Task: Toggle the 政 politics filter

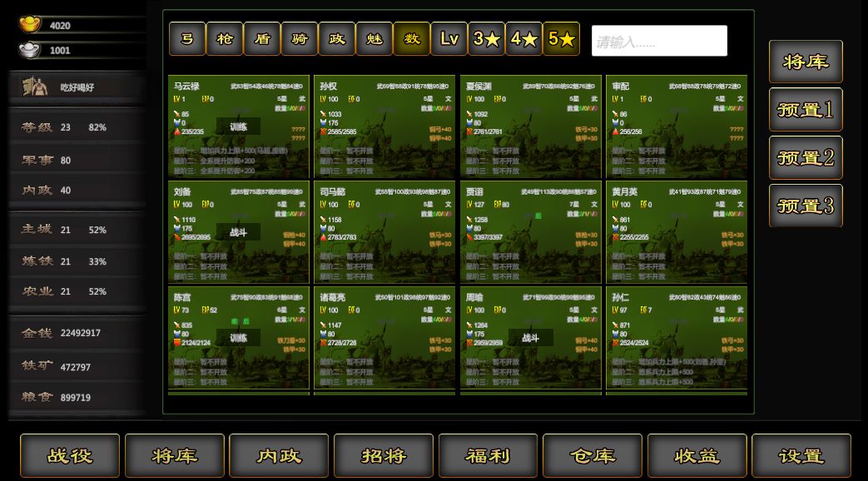Action: click(x=337, y=39)
